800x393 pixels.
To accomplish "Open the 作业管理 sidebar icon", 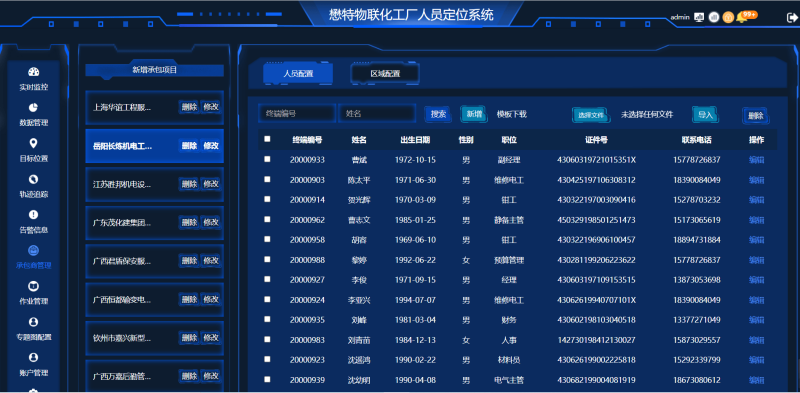I will pyautogui.click(x=34, y=286).
